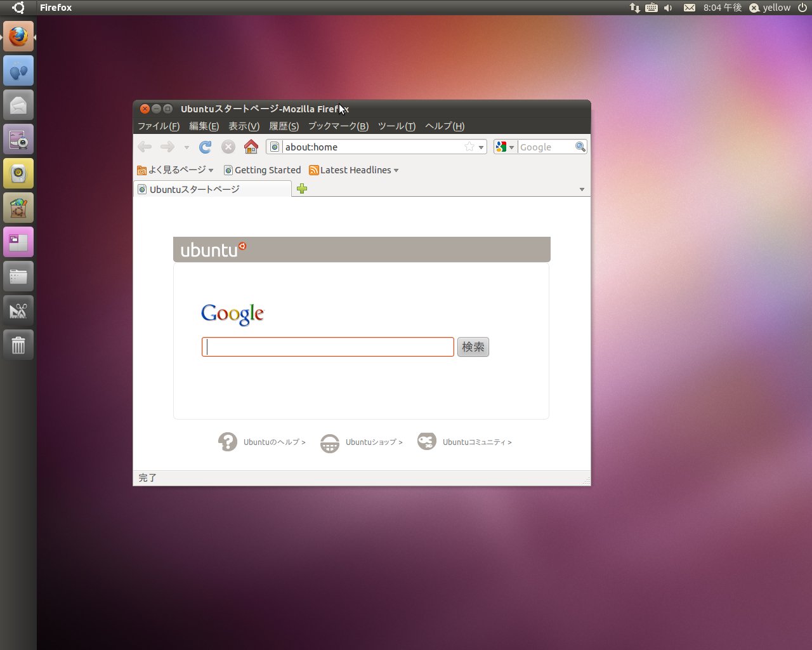Click the window resize grip in status bar
Screen dimensions: 812x650
click(x=586, y=481)
